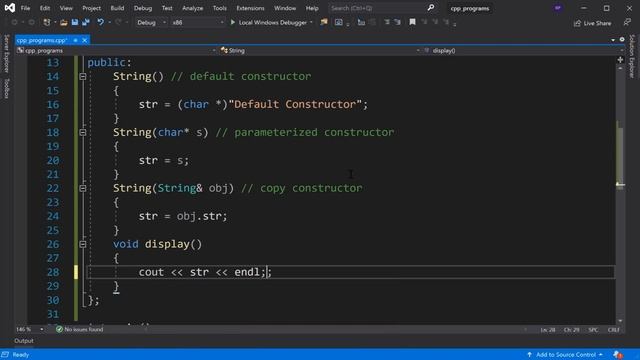640x360 pixels.
Task: Click the Ready status bar icon
Action: [5, 354]
